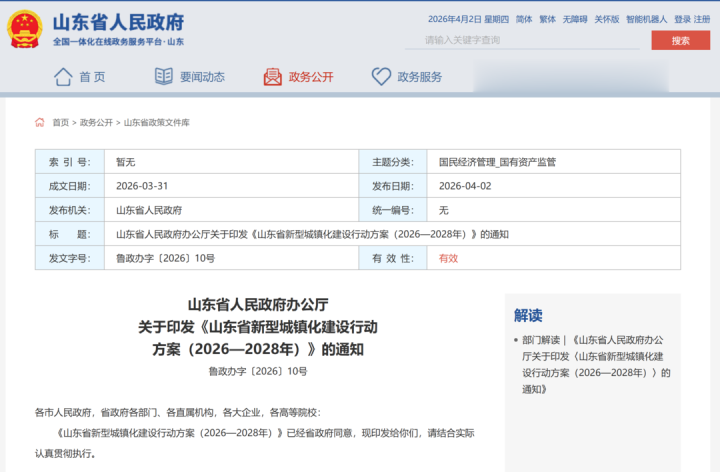Screen dimensions: 720x472
Task: Go to 山东省政策文件库 in breadcrumb
Action: 156,122
